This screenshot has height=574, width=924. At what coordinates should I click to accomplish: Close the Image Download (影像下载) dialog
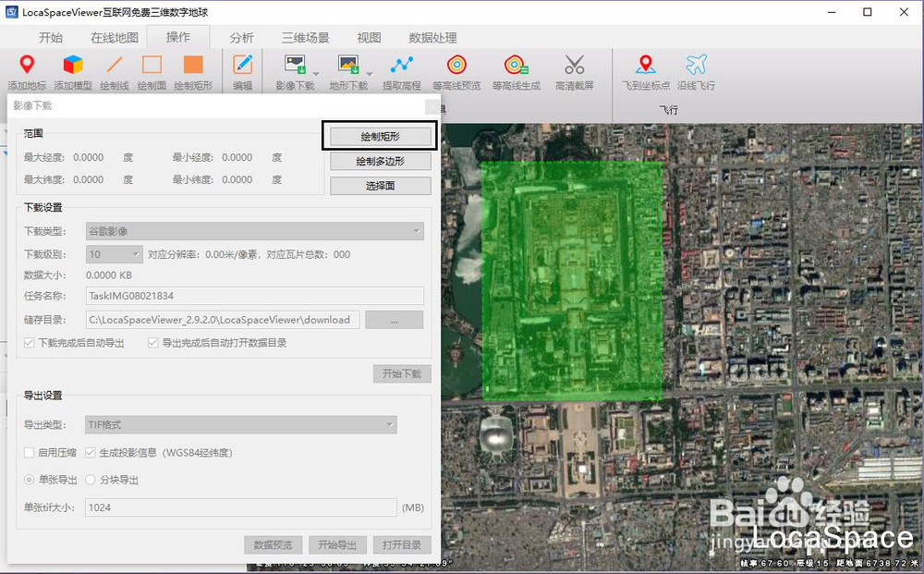click(432, 106)
